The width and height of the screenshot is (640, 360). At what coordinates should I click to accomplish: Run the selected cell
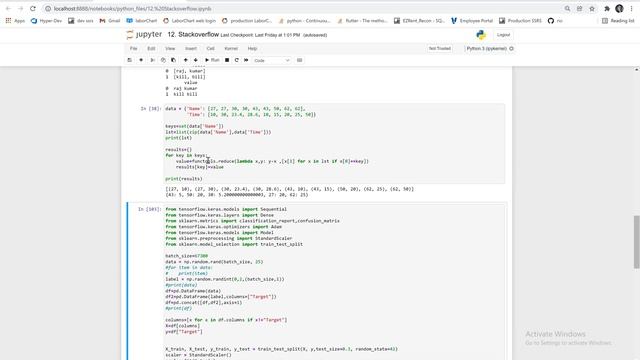212,60
